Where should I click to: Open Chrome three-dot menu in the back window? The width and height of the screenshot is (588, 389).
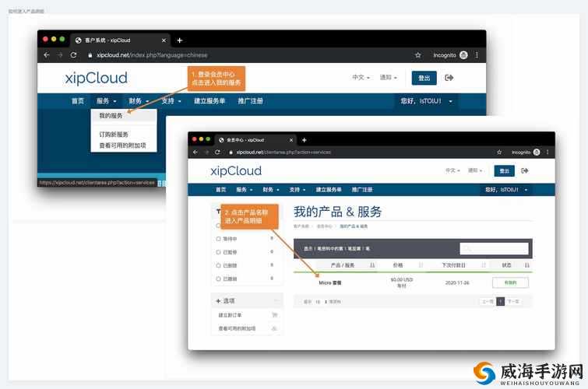pos(477,55)
